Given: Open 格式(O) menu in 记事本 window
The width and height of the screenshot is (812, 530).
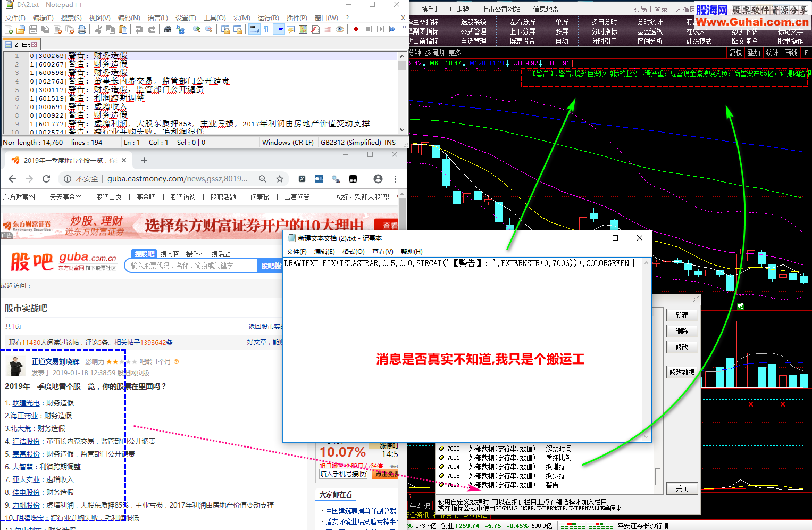Looking at the screenshot, I should click(353, 252).
